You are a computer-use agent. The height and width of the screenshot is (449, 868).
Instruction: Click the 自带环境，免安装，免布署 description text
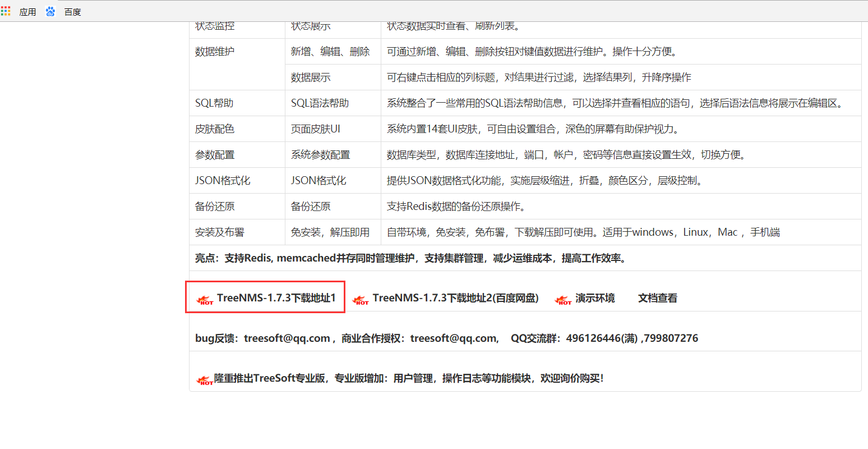click(x=584, y=232)
